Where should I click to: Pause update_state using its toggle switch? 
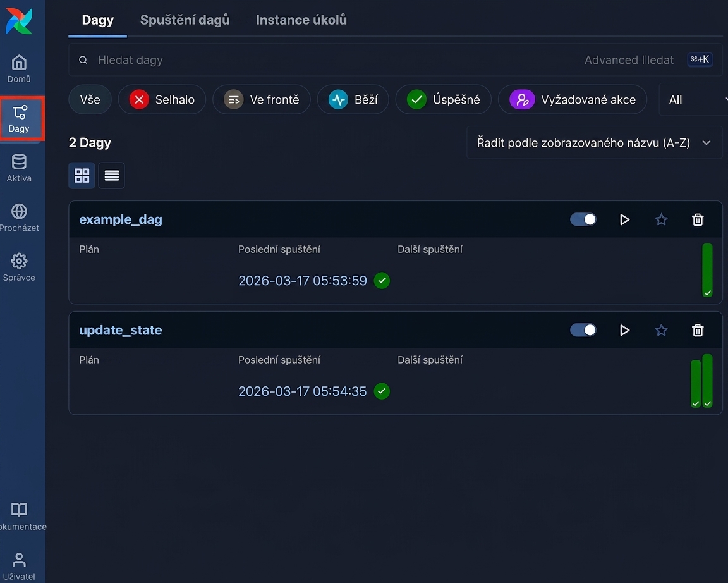coord(583,330)
